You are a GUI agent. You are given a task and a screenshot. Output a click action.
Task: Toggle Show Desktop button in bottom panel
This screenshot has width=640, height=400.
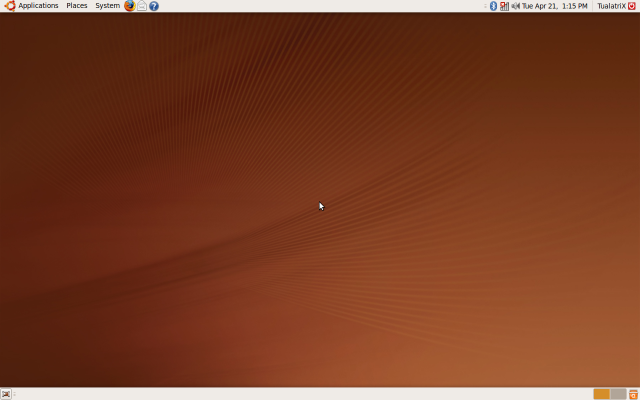6,394
